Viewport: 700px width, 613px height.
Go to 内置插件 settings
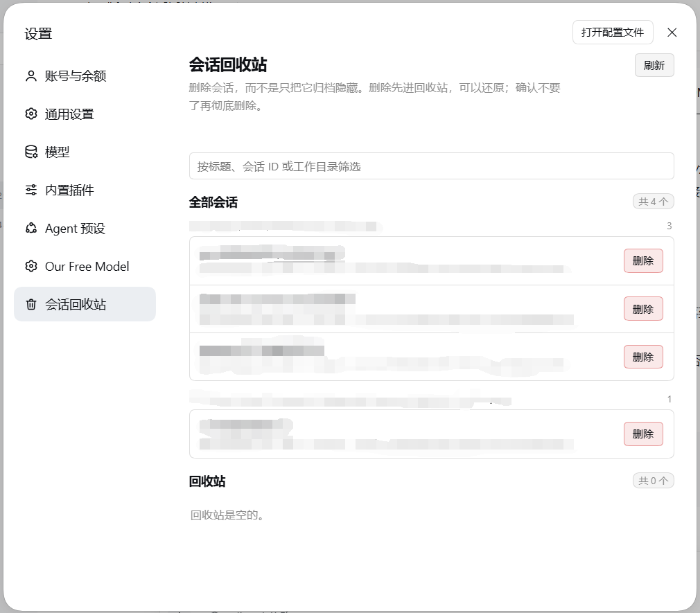pos(85,190)
